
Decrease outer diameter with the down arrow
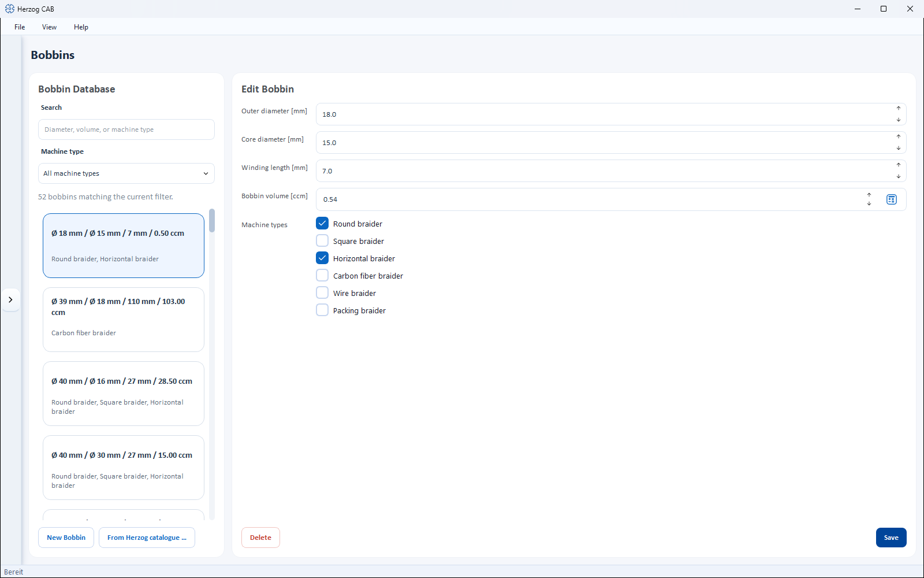tap(899, 120)
